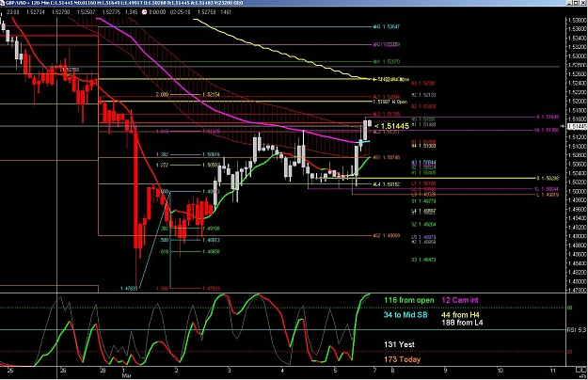Click the clock icon in the data row
This screenshot has width=588, height=380.
click(144, 12)
